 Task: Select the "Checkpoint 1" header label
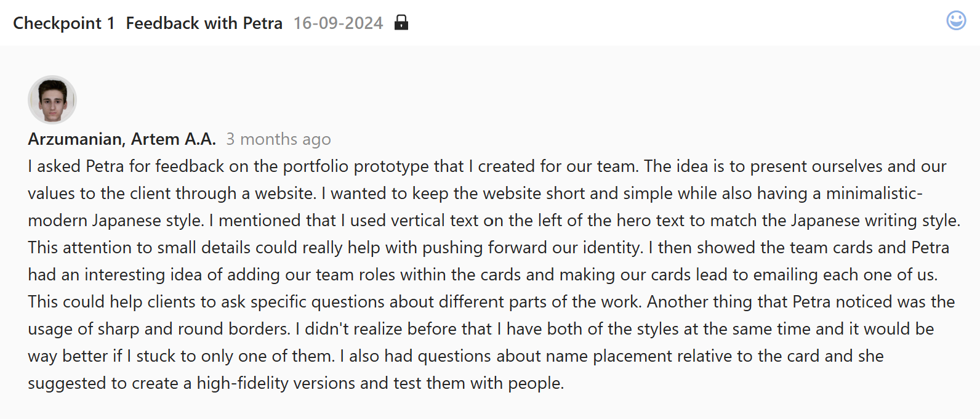pyautogui.click(x=64, y=23)
